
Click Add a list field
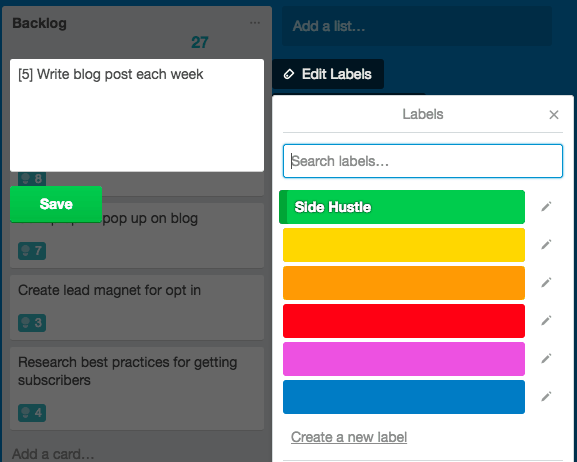click(417, 26)
